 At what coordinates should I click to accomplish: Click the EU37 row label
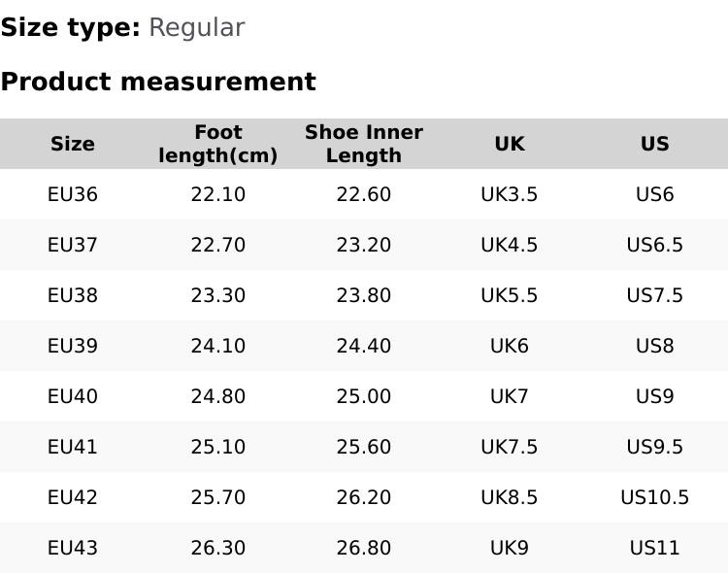(73, 245)
